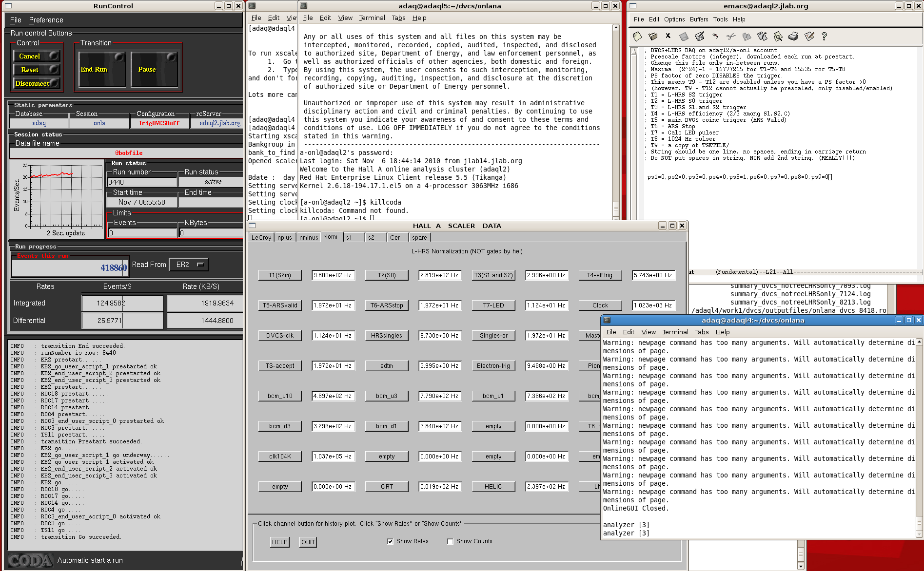This screenshot has height=571, width=924.
Task: Click the adaq4 terminal vertical scrollbar
Action: [919, 438]
